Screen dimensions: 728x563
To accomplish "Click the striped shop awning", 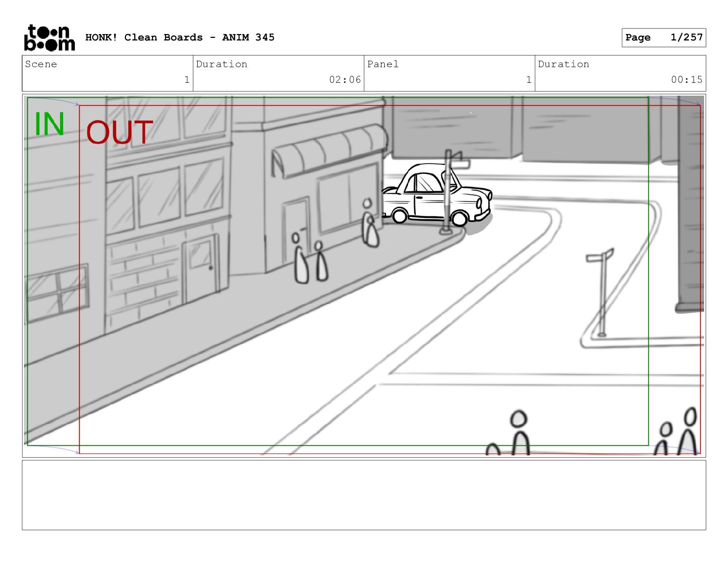I will click(x=328, y=151).
